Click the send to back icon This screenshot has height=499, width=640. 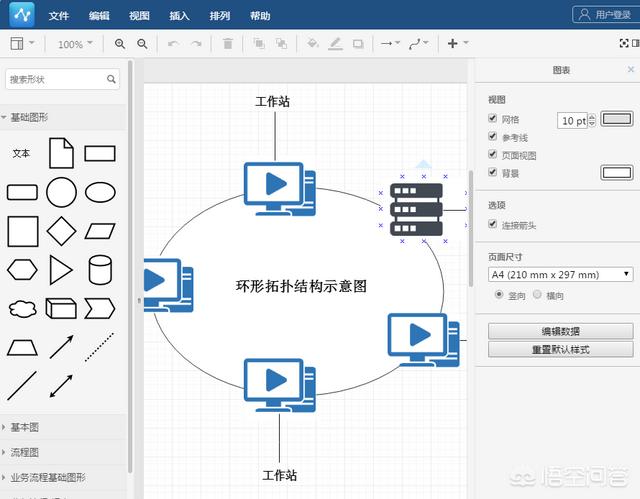tap(281, 43)
